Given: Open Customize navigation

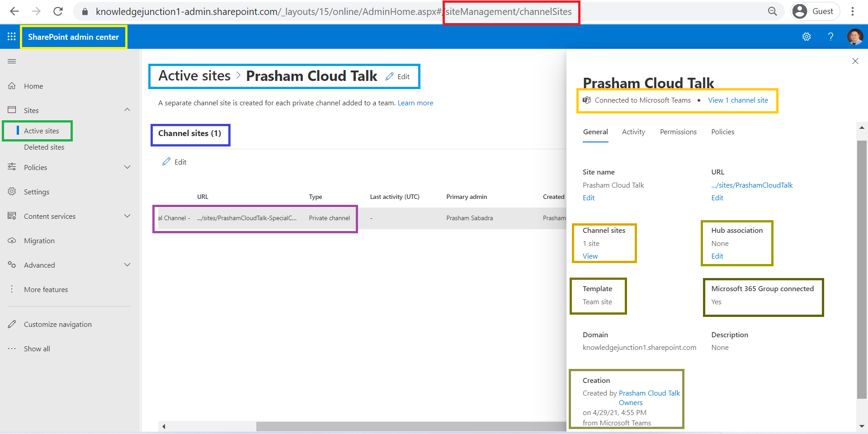Looking at the screenshot, I should pos(57,324).
